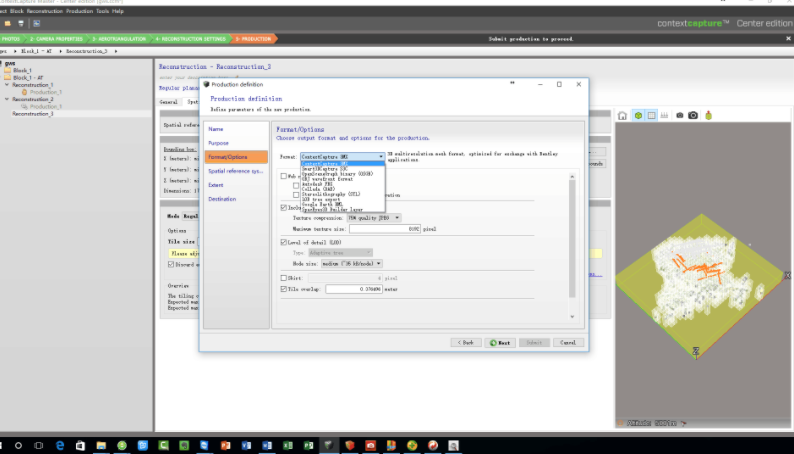Image resolution: width=794 pixels, height=454 pixels.
Task: Select Collada (DAE) from format list
Action: [x=319, y=189]
